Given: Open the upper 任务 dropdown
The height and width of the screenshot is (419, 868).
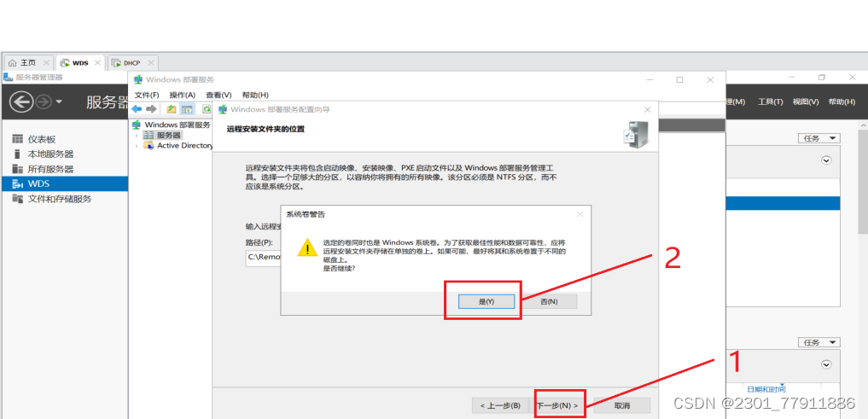Looking at the screenshot, I should [819, 138].
